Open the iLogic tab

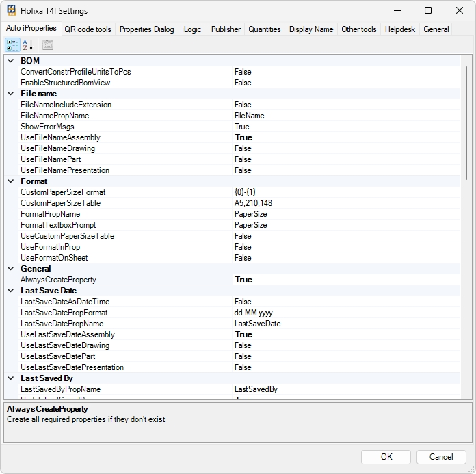(191, 29)
